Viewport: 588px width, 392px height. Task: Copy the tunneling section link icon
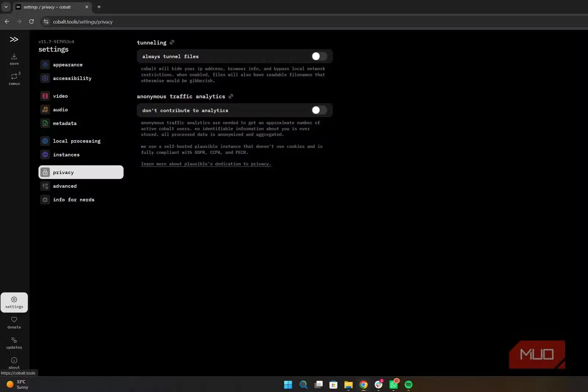click(x=172, y=42)
